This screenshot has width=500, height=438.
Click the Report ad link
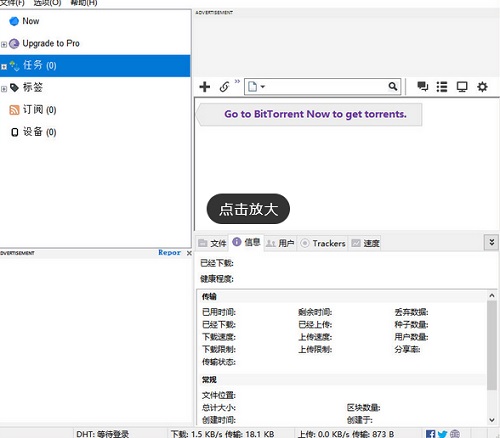170,252
